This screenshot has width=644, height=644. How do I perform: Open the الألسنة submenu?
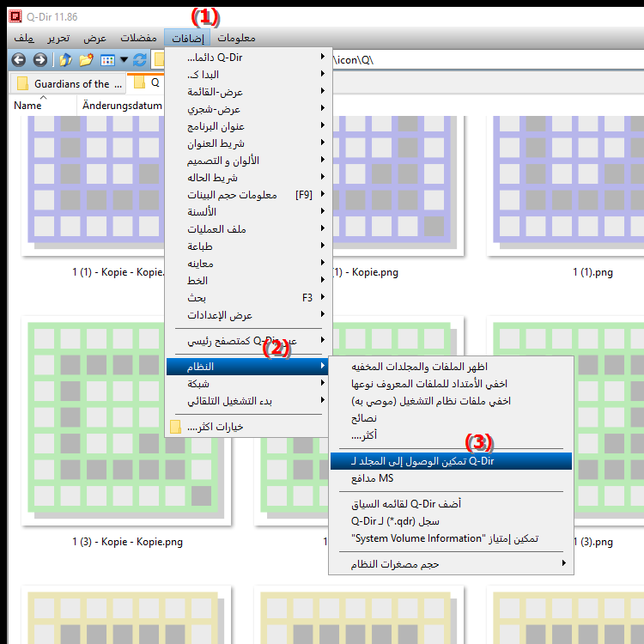[x=248, y=212]
